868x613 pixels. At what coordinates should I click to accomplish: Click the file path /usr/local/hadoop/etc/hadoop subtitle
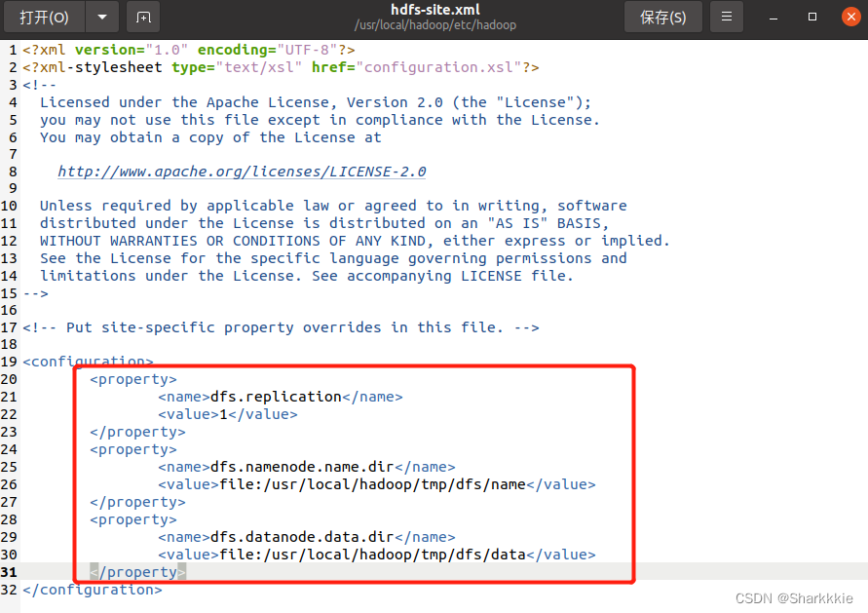(435, 25)
